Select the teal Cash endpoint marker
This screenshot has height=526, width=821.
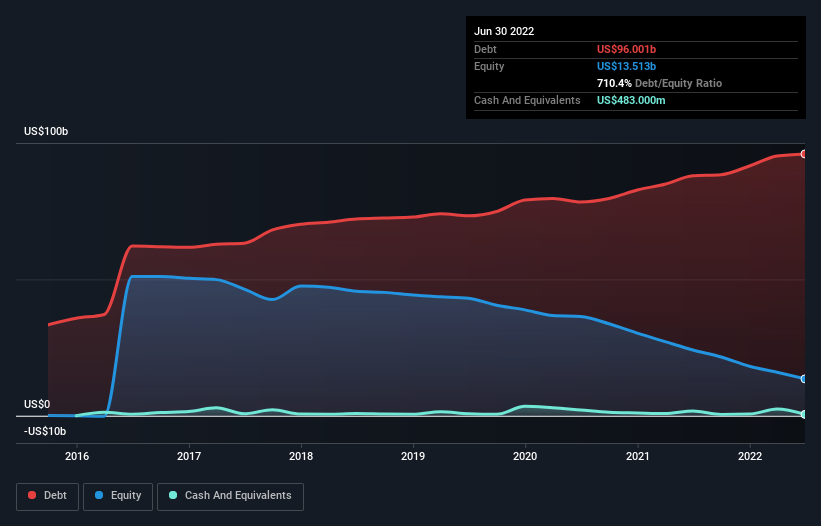[804, 414]
